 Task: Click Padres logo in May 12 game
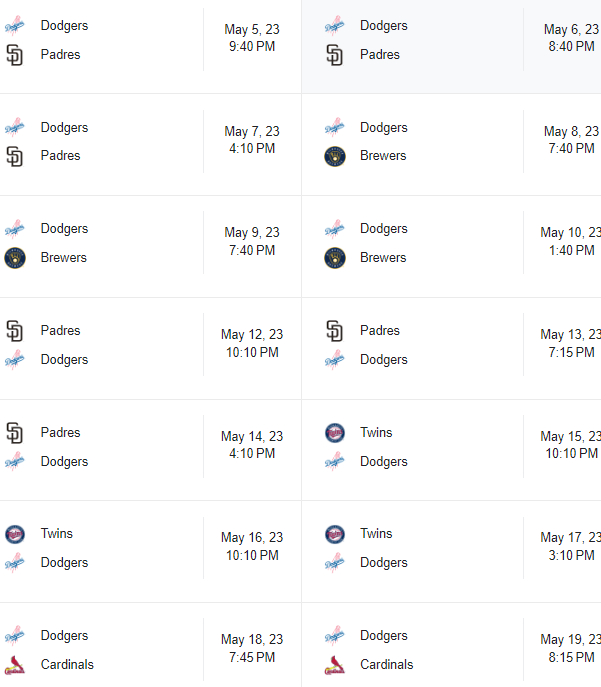tap(14, 331)
